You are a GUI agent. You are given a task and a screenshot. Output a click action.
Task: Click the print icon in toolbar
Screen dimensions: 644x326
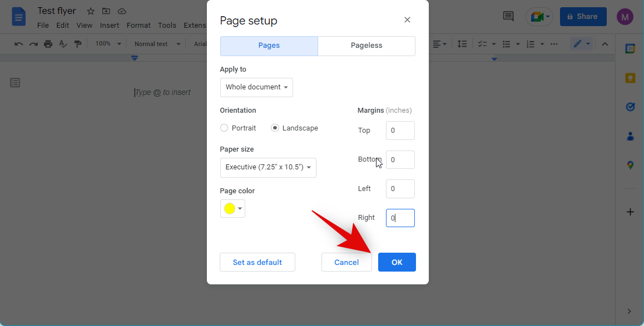(x=48, y=44)
